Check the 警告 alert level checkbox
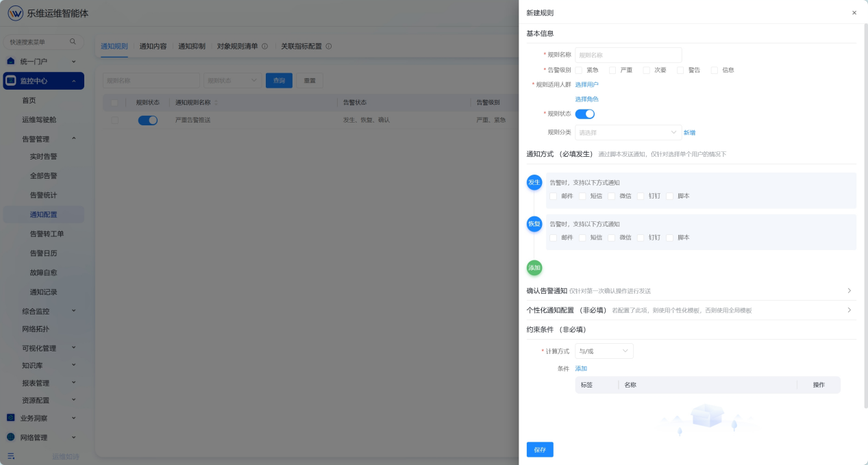Image resolution: width=868 pixels, height=465 pixels. click(x=680, y=70)
